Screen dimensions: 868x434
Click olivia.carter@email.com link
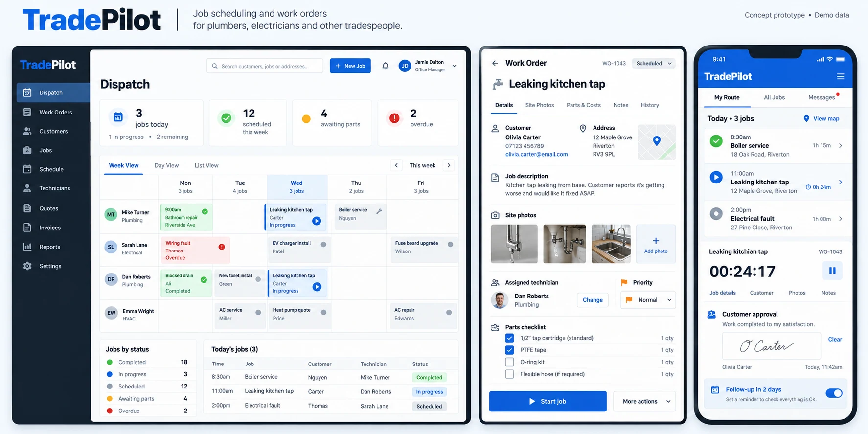536,154
